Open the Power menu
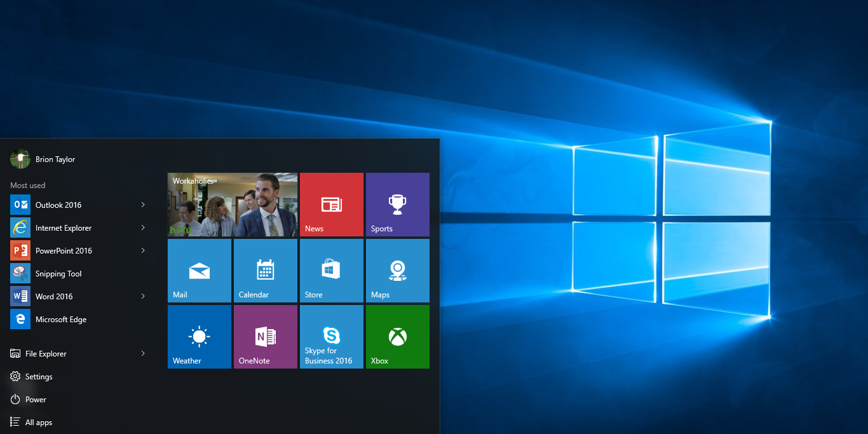This screenshot has height=434, width=868. [x=36, y=399]
